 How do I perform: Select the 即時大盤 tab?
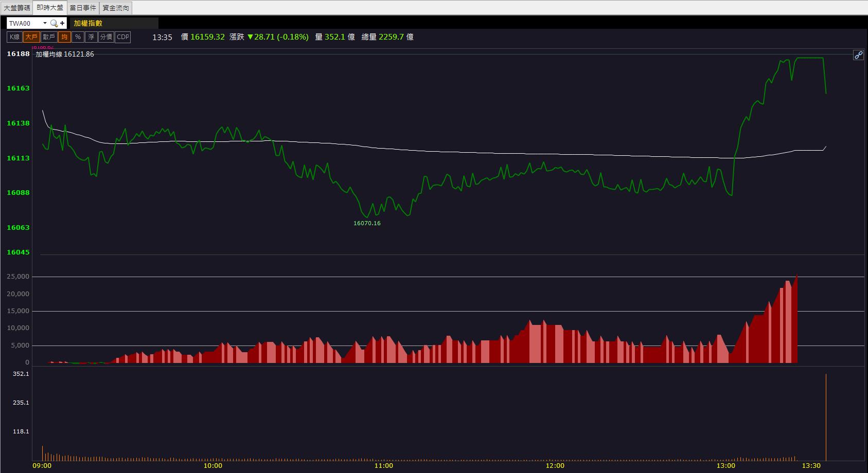click(50, 8)
